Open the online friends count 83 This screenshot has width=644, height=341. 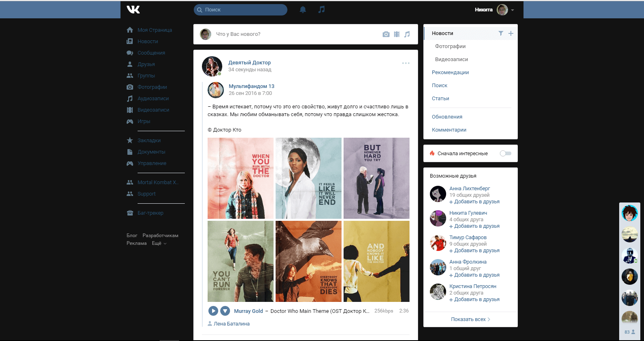click(630, 332)
